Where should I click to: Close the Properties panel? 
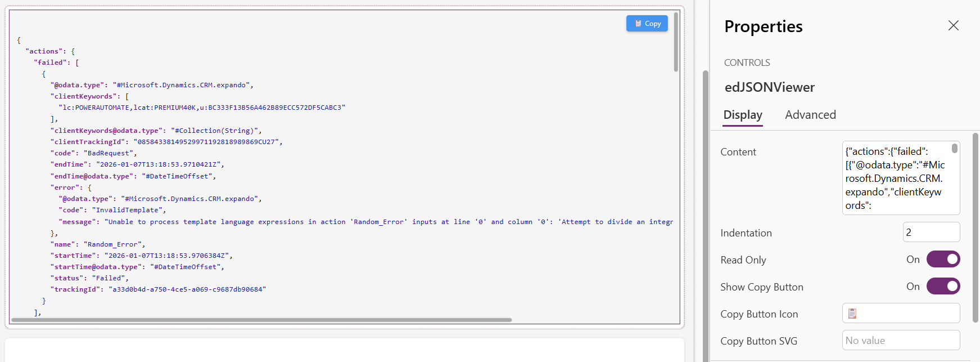pyautogui.click(x=953, y=25)
